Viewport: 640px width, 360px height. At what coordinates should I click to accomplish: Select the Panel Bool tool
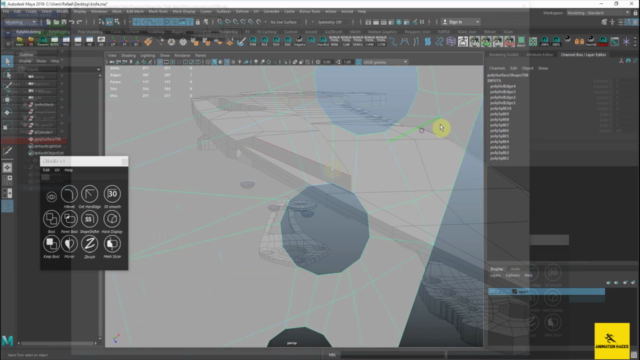[x=69, y=220]
